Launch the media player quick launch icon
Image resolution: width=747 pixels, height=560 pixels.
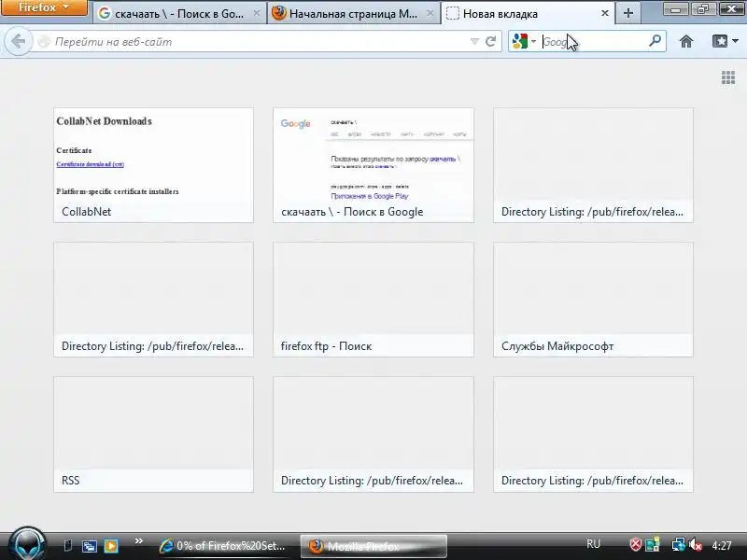(111, 546)
